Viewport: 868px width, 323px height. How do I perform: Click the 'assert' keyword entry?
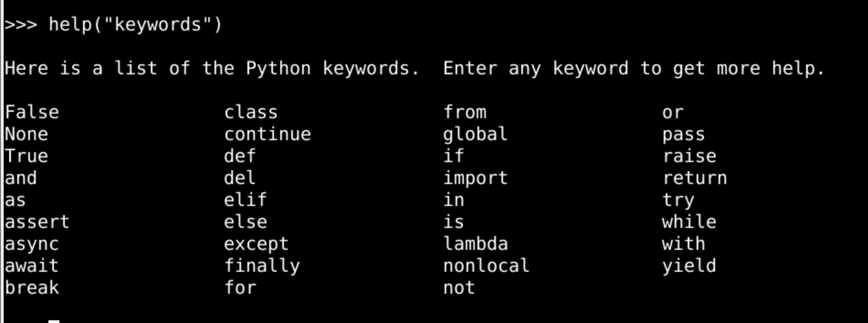[37, 222]
